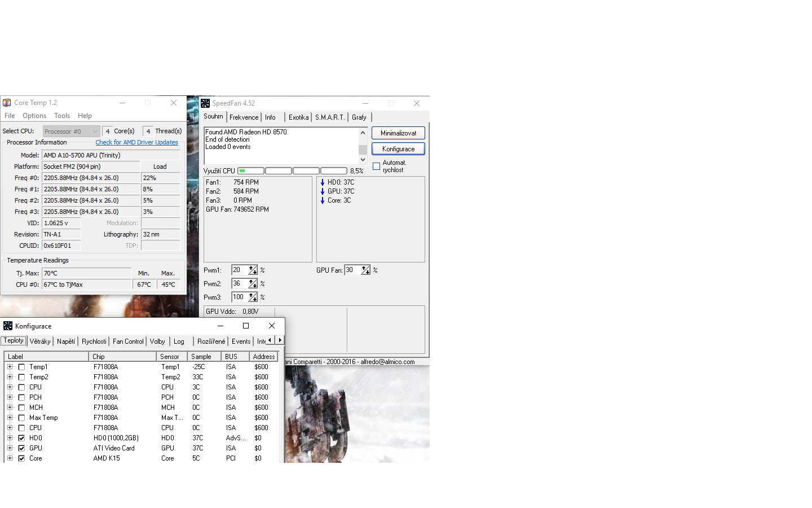Sort by the Chip column header
This screenshot has width=812, height=508.
pyautogui.click(x=122, y=357)
